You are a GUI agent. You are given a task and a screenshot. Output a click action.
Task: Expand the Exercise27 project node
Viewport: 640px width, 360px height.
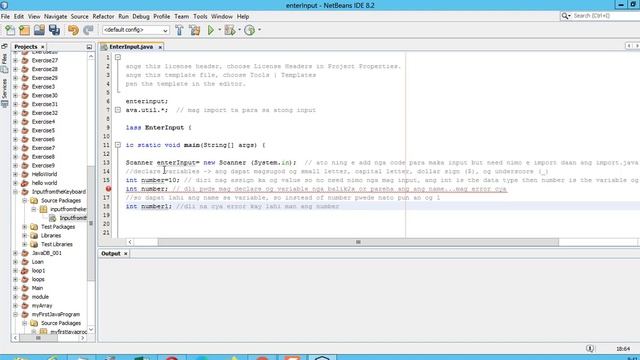(16, 60)
